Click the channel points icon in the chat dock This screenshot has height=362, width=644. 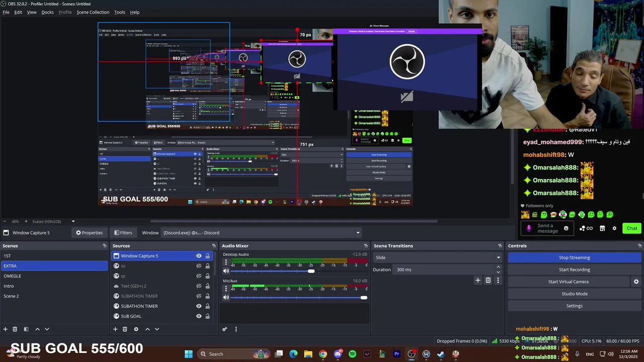point(586,228)
